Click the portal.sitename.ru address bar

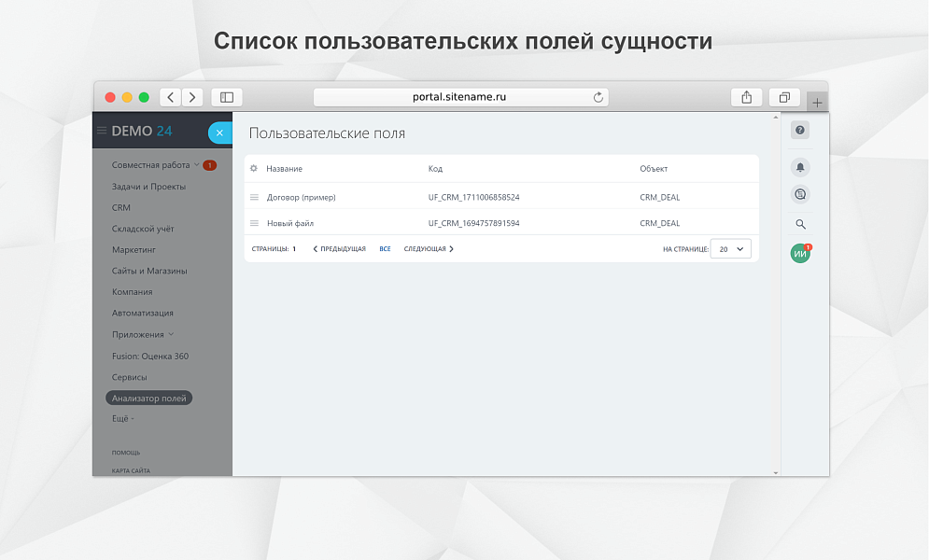point(459,97)
